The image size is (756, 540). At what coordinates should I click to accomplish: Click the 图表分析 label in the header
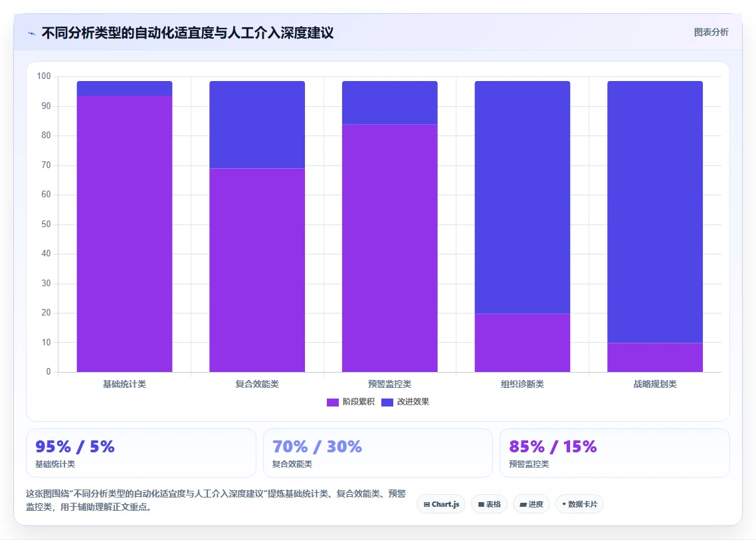(711, 33)
